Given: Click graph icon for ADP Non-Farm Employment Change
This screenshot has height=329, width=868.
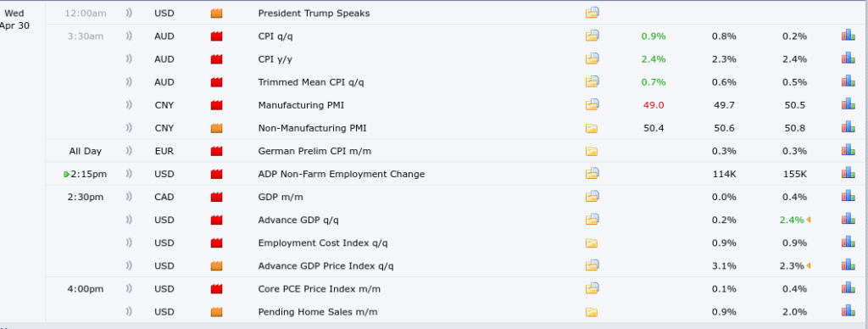Looking at the screenshot, I should [848, 173].
